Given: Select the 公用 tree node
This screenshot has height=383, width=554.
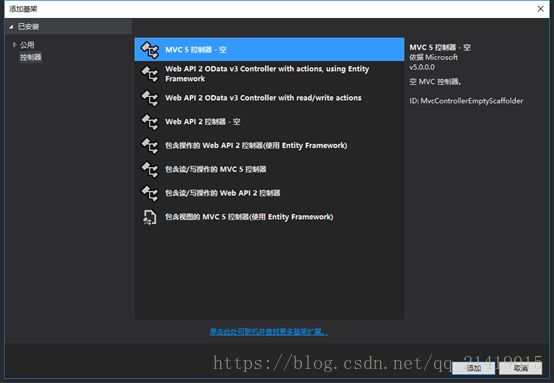Looking at the screenshot, I should point(27,45).
